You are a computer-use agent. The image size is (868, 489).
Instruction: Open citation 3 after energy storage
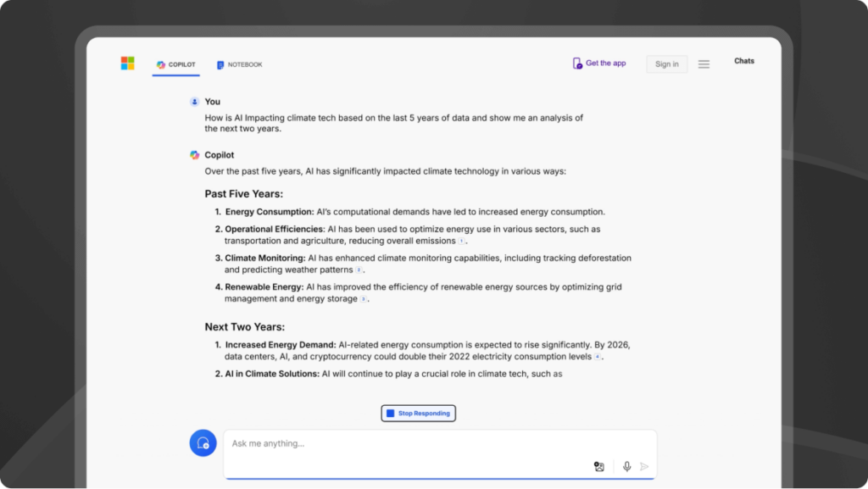click(364, 299)
